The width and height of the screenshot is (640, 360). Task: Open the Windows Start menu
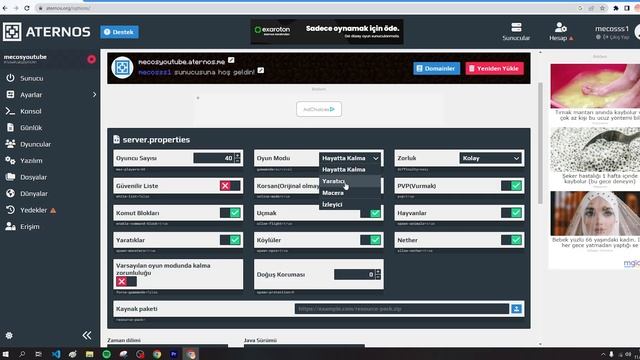(6, 354)
